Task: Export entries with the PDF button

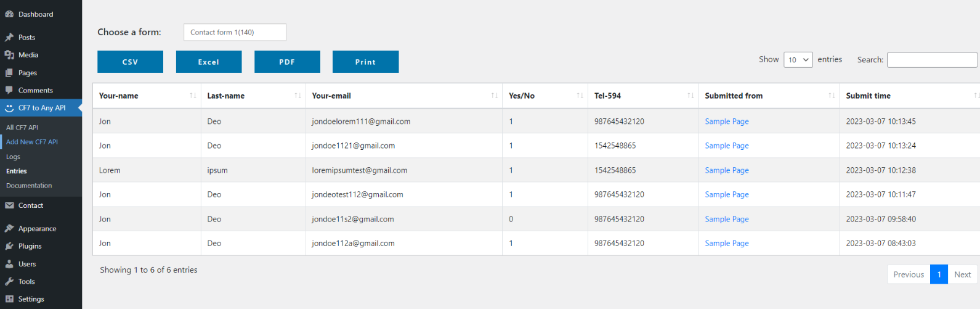Action: tap(287, 62)
